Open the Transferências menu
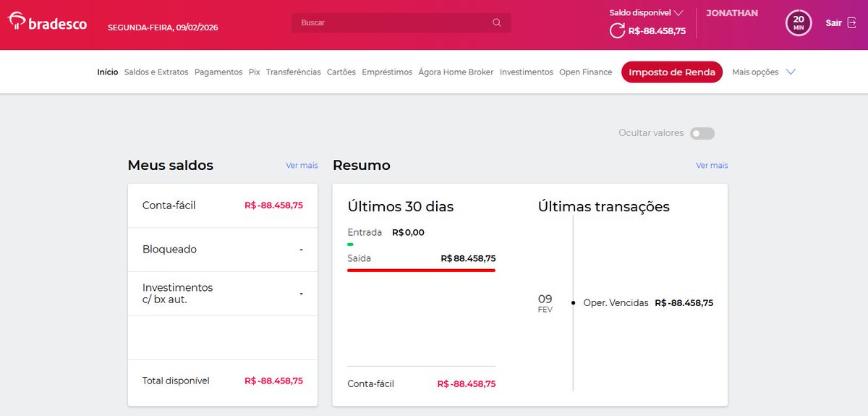This screenshot has width=868, height=416. (x=294, y=72)
